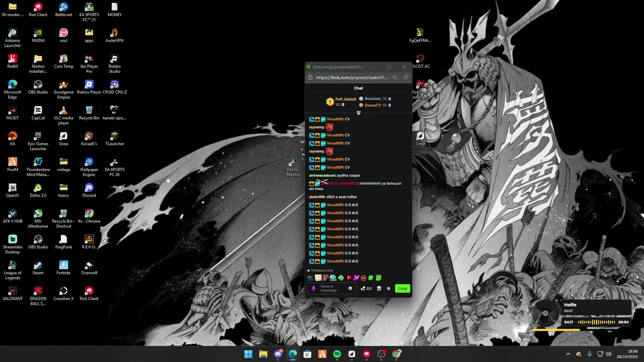Open File Explorer from taskbar
Viewport: 644px width, 362px height.
[x=263, y=354]
